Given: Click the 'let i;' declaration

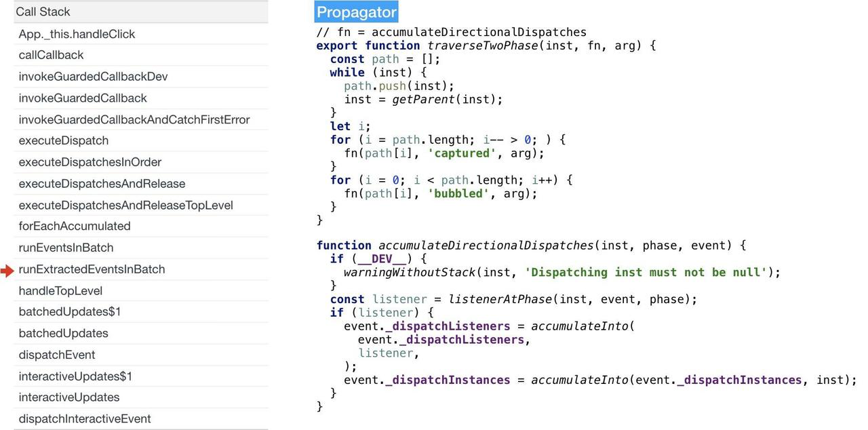Looking at the screenshot, I should tap(351, 126).
